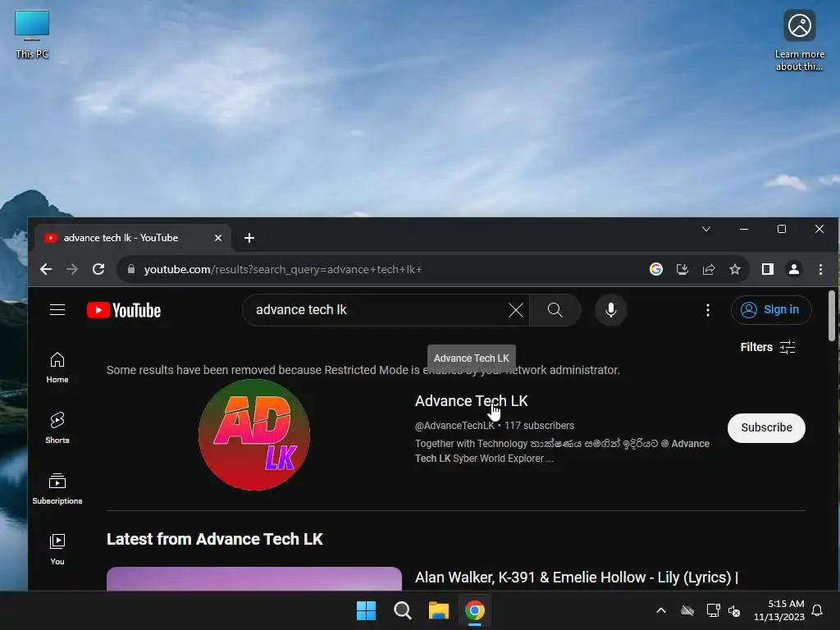The width and height of the screenshot is (840, 630).
Task: Open Alan Walker Lily Lyrics video title
Action: point(577,577)
